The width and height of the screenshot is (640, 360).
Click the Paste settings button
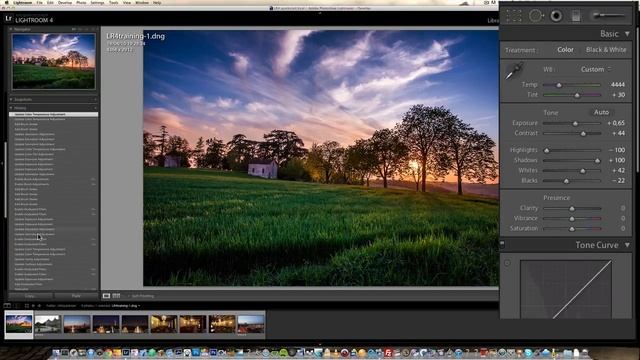tap(76, 296)
